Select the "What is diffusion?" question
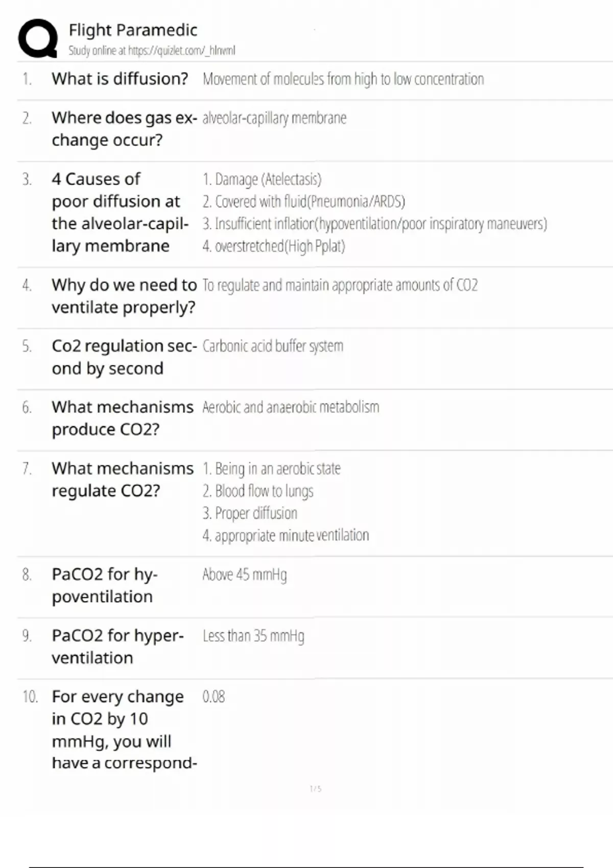Viewport: 613px width, 868px height. pos(120,79)
